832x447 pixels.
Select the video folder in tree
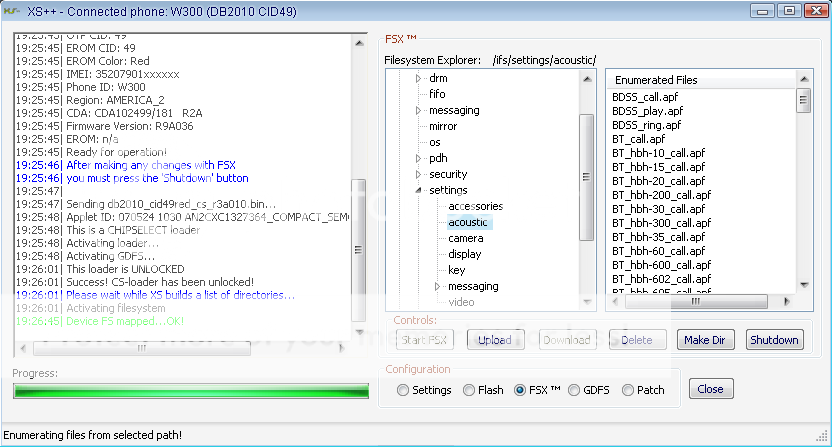tap(461, 302)
